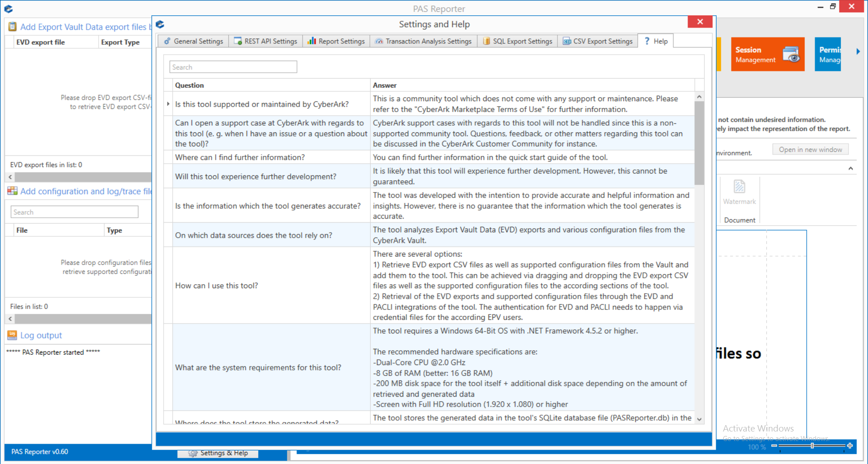The image size is (868, 464).
Task: Click help table scrollbar down arrow
Action: coord(699,419)
